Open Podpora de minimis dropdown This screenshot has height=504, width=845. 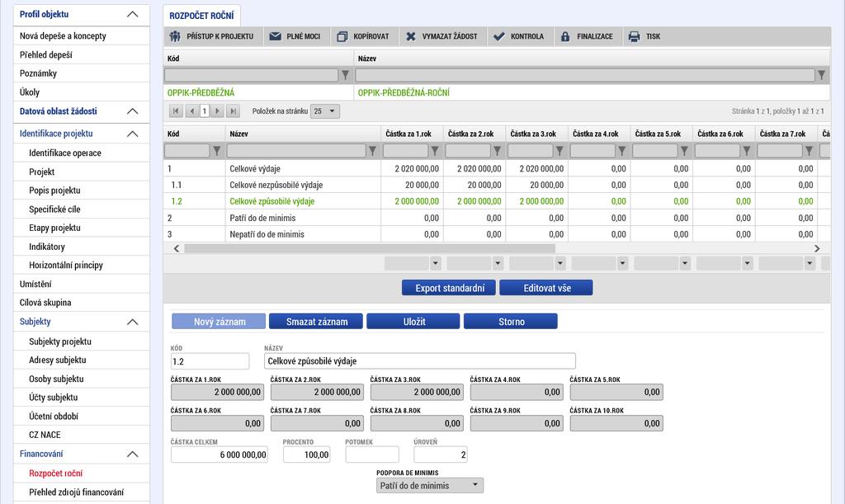click(429, 486)
